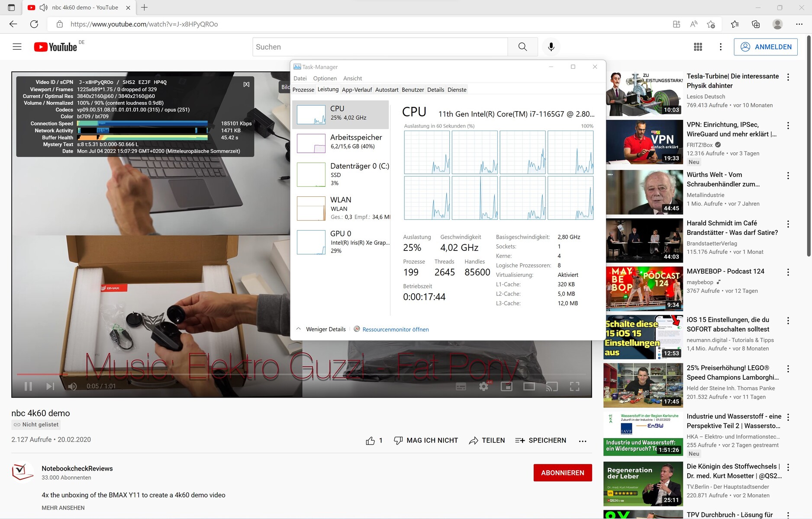Save video with SPEICHERN button
Screen dimensions: 812x519
click(x=541, y=440)
